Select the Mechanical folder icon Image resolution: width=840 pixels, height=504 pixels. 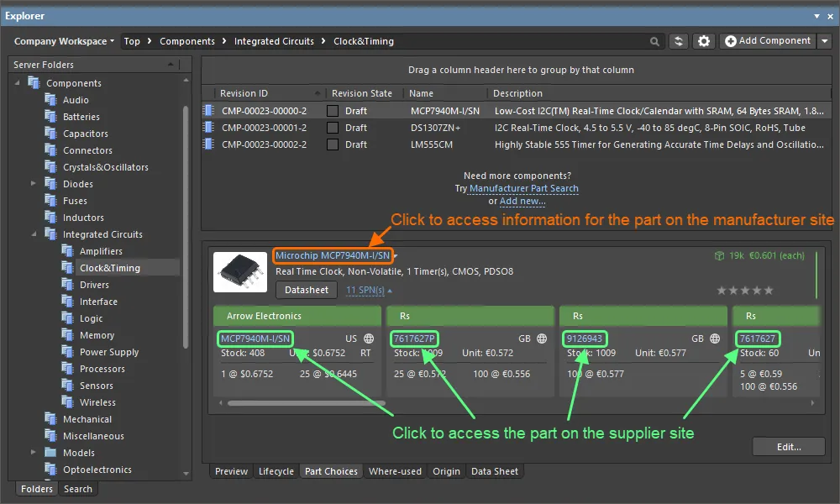tap(51, 419)
